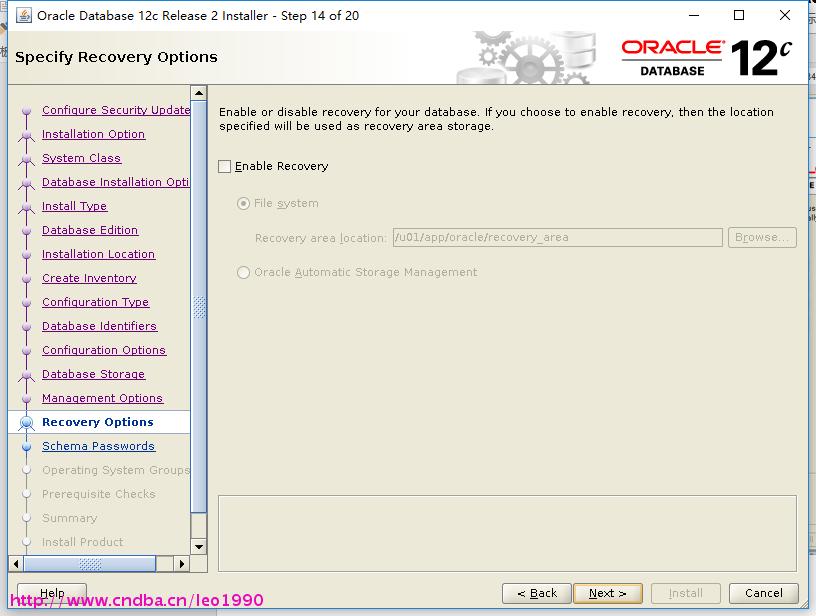
Task: Click the Database Storage step marker icon
Action: click(27, 375)
